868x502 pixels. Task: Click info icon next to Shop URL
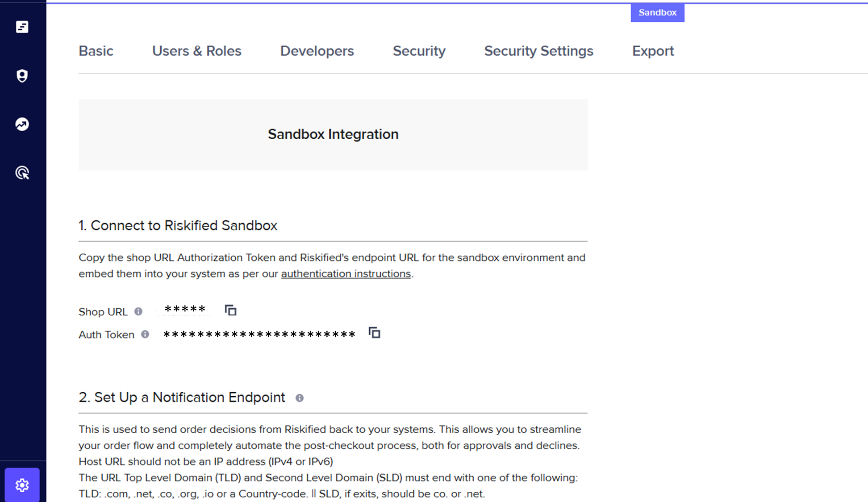(138, 311)
